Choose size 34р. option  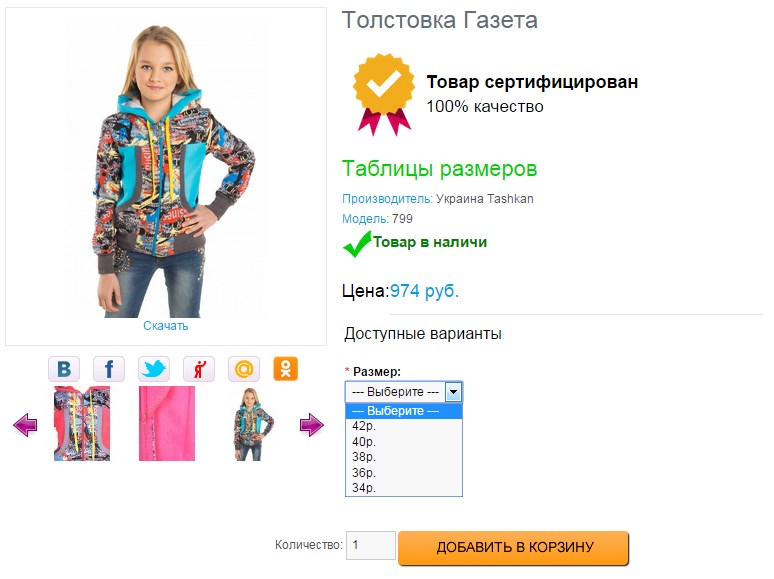tap(363, 488)
